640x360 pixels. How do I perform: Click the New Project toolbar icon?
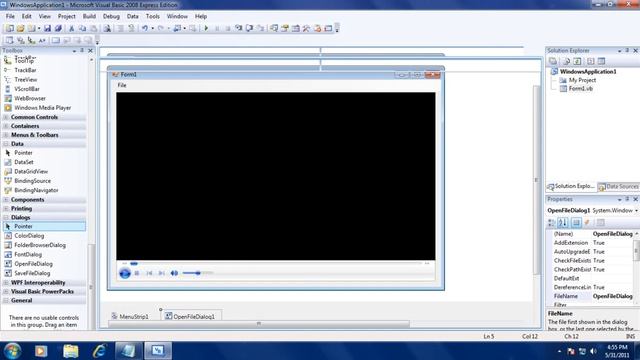coord(9,28)
